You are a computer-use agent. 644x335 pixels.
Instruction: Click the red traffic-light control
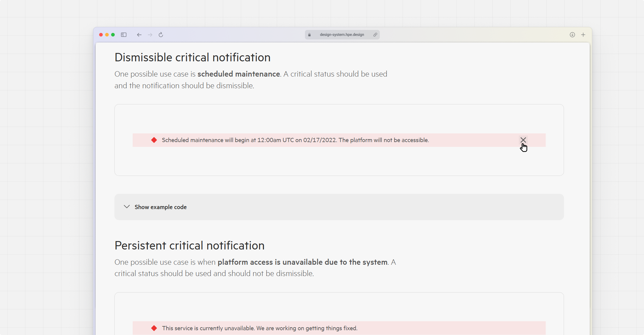tap(101, 35)
